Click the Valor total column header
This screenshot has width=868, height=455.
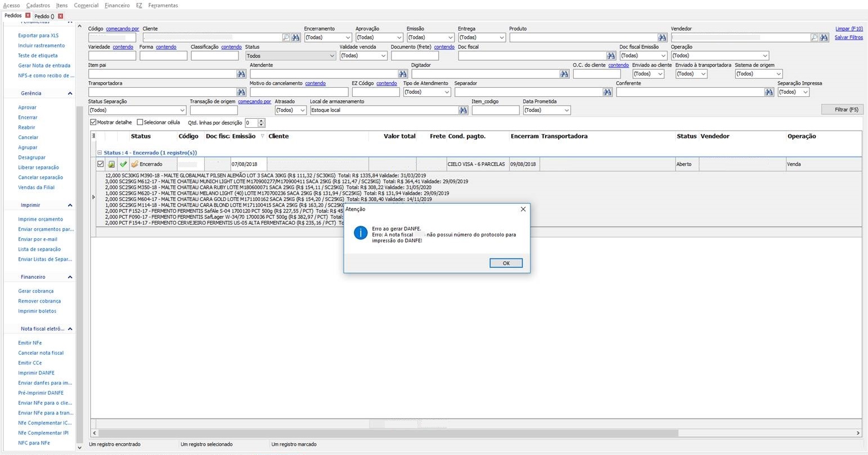click(x=399, y=136)
